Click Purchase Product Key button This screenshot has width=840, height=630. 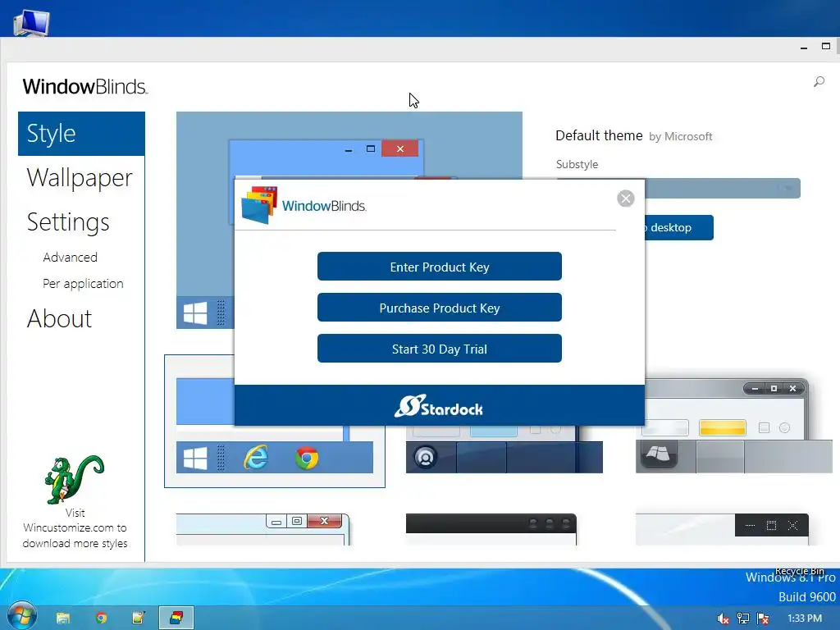click(440, 308)
